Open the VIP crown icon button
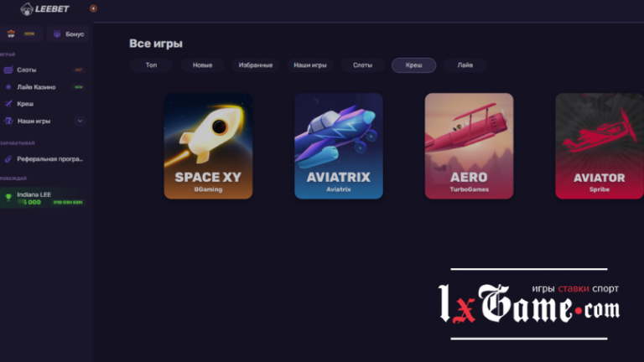The image size is (644, 362). point(11,34)
